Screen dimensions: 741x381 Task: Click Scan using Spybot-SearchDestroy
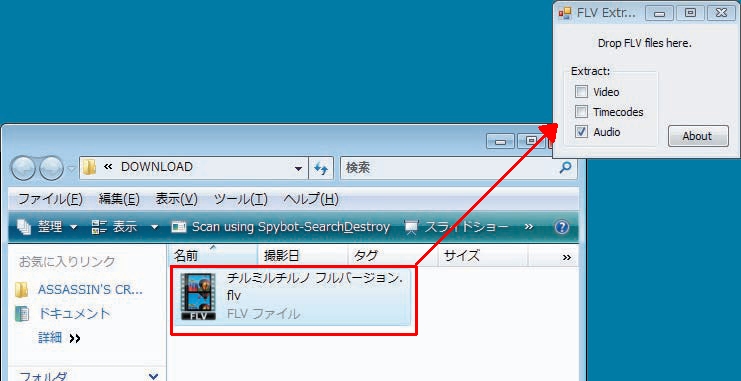(x=281, y=227)
